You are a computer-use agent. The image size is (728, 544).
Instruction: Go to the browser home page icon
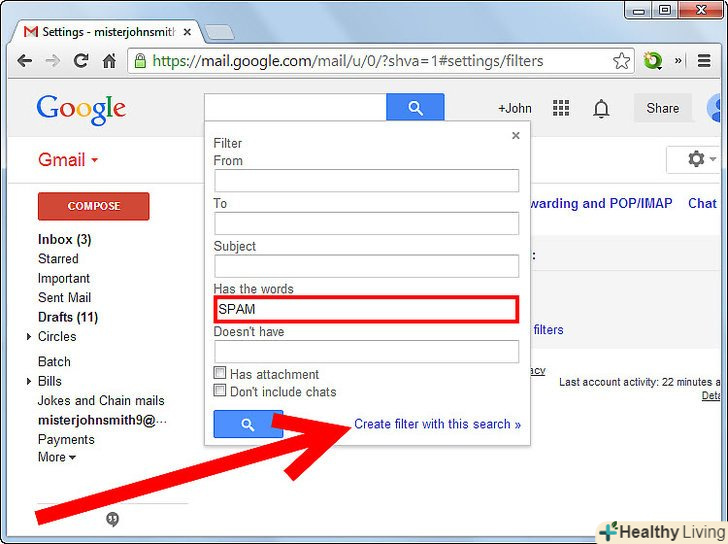tap(109, 60)
